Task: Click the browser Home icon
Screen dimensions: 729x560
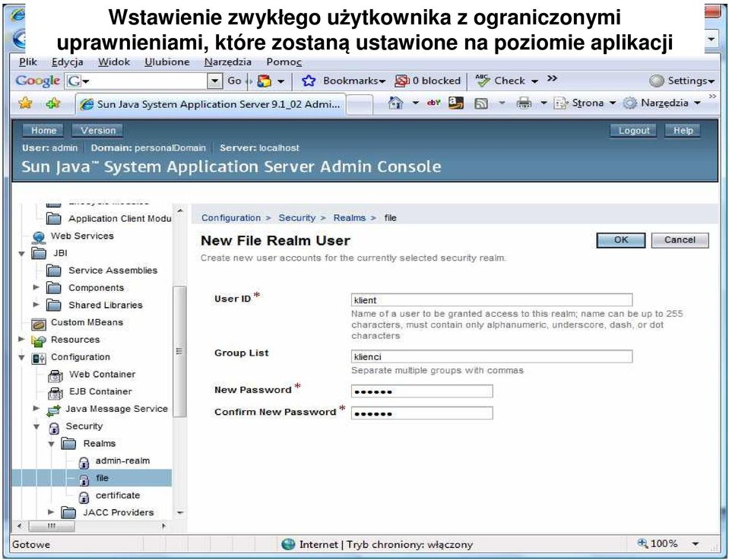Action: [395, 103]
